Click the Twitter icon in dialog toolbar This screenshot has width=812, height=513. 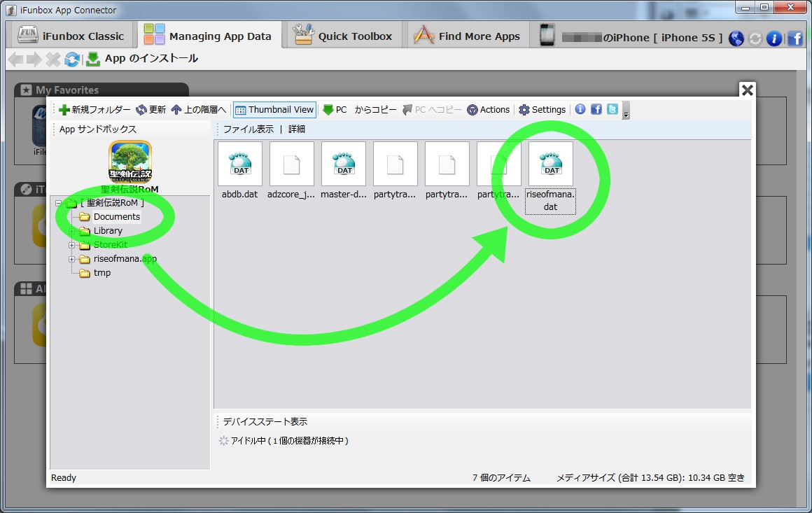tap(612, 109)
